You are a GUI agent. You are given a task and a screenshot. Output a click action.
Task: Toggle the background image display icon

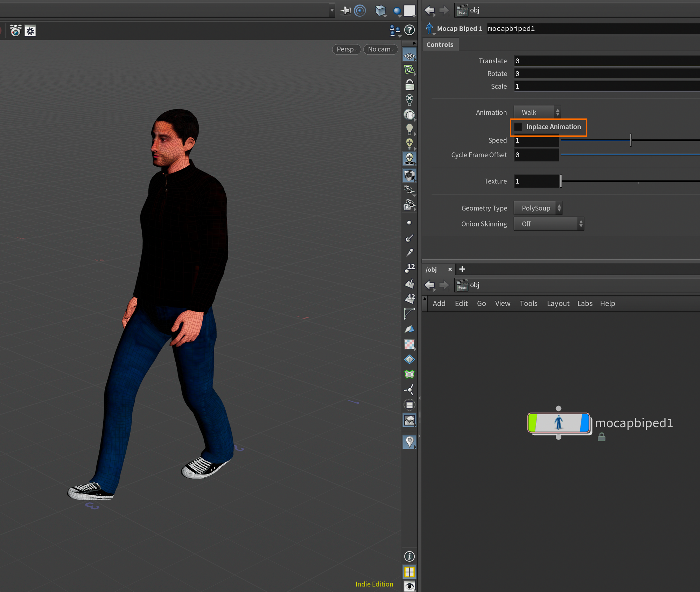point(409,420)
